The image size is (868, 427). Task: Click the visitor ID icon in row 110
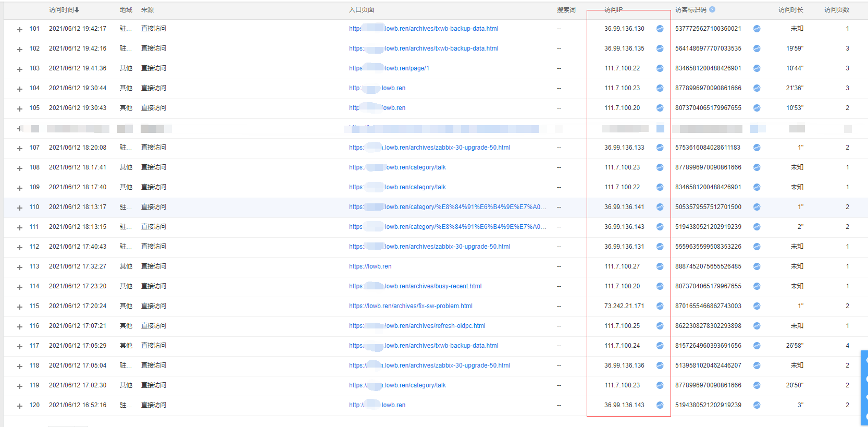[757, 207]
